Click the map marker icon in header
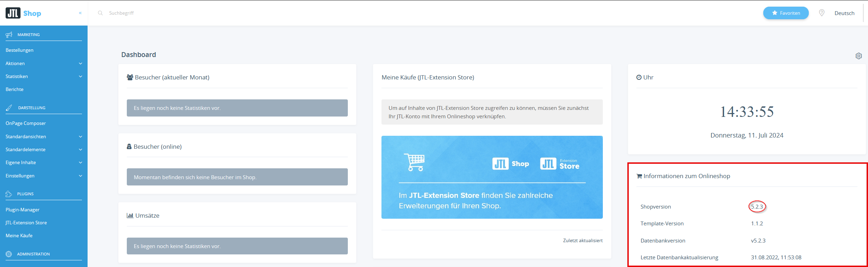 822,13
